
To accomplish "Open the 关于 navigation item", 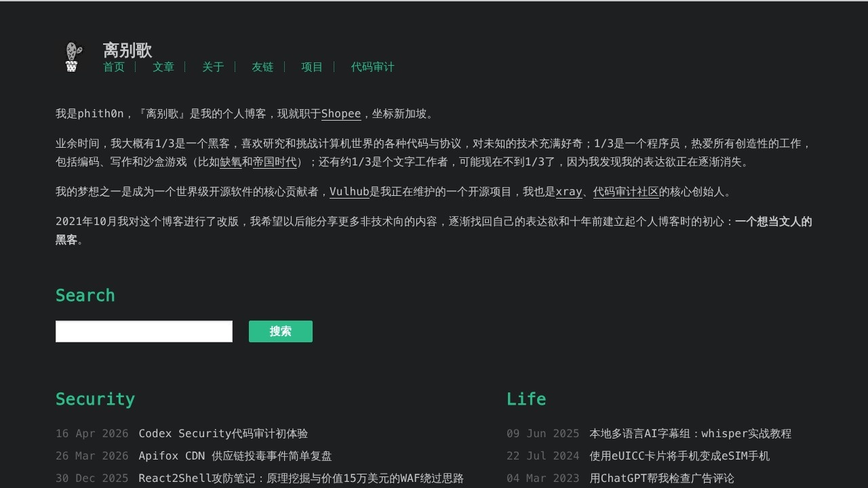I will [x=213, y=66].
